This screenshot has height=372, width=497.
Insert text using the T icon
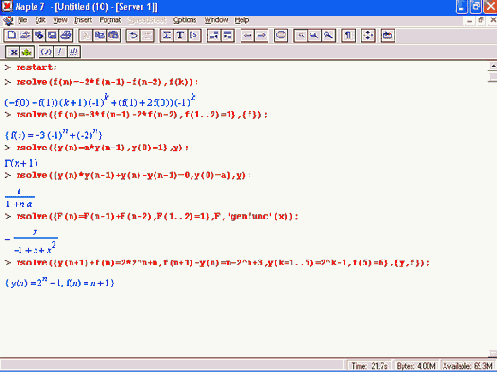click(180, 35)
